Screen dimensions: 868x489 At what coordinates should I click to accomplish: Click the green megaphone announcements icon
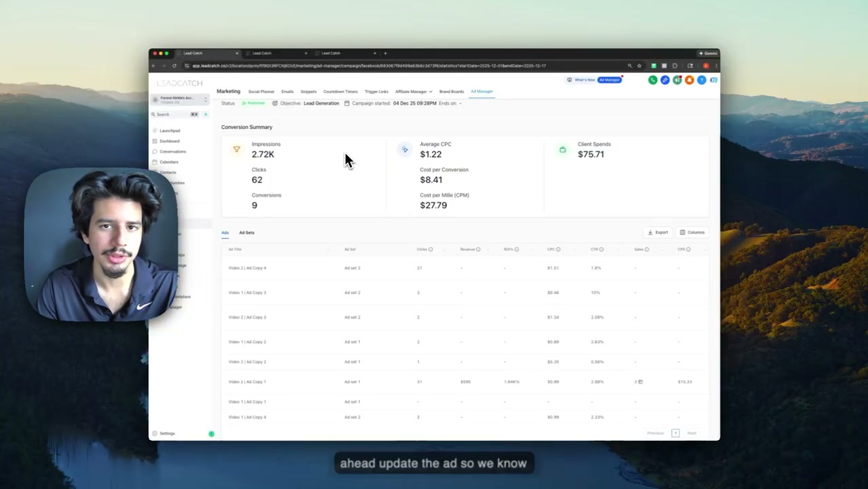[677, 80]
